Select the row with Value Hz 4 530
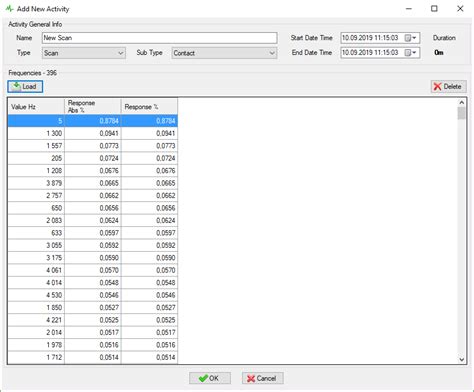The image size is (474, 392). click(x=93, y=295)
